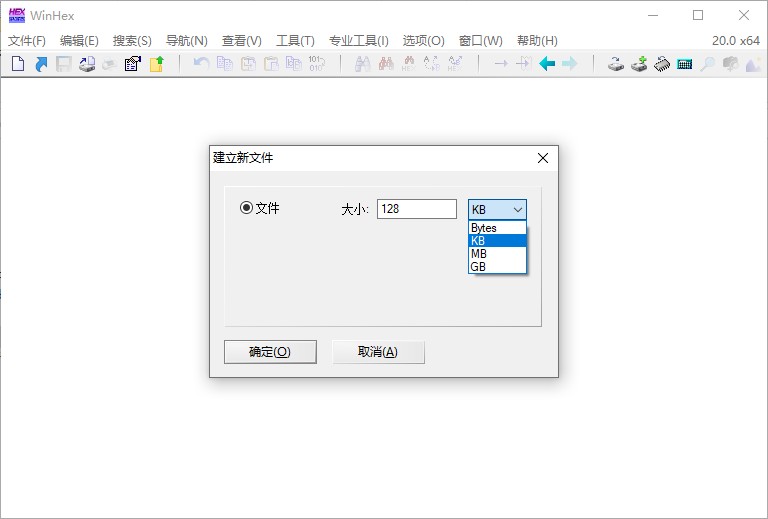Click the greyed magnifier analysis icon
The height and width of the screenshot is (519, 768).
[x=707, y=64]
